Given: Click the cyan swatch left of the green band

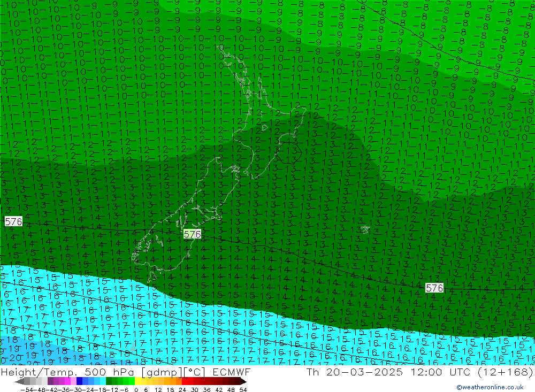Looking at the screenshot, I should pyautogui.click(x=103, y=381).
